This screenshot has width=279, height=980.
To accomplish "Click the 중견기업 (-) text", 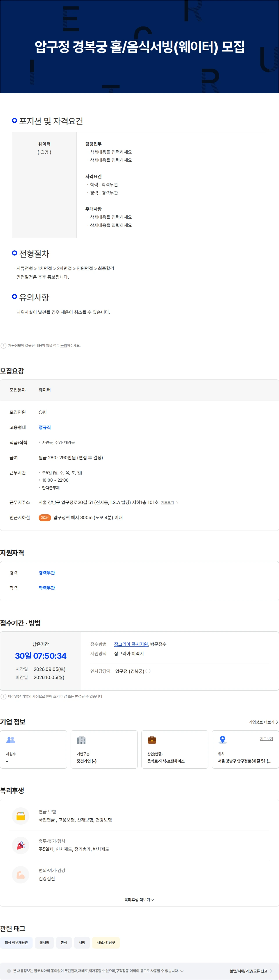I will pos(87,761).
